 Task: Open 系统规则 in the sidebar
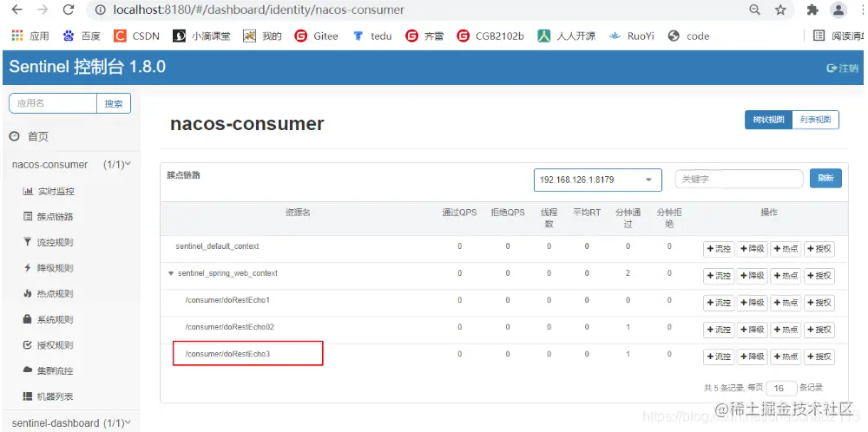(48, 320)
